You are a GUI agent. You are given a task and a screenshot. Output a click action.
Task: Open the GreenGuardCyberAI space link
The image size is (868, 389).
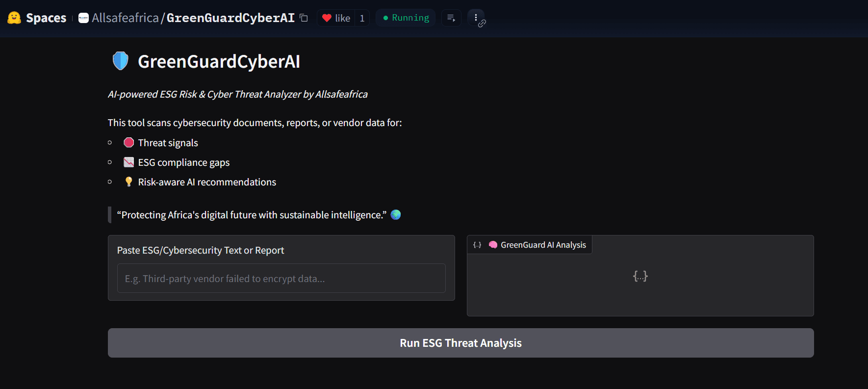(x=230, y=18)
